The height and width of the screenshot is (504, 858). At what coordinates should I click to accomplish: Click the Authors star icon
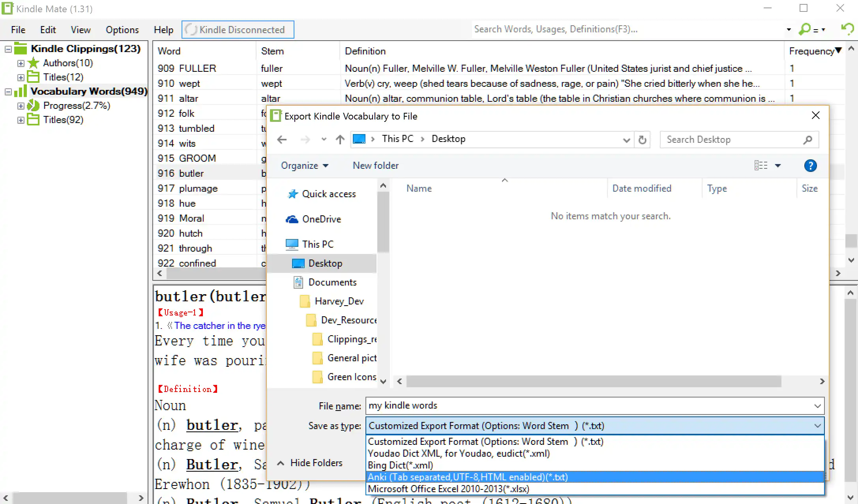click(x=33, y=63)
